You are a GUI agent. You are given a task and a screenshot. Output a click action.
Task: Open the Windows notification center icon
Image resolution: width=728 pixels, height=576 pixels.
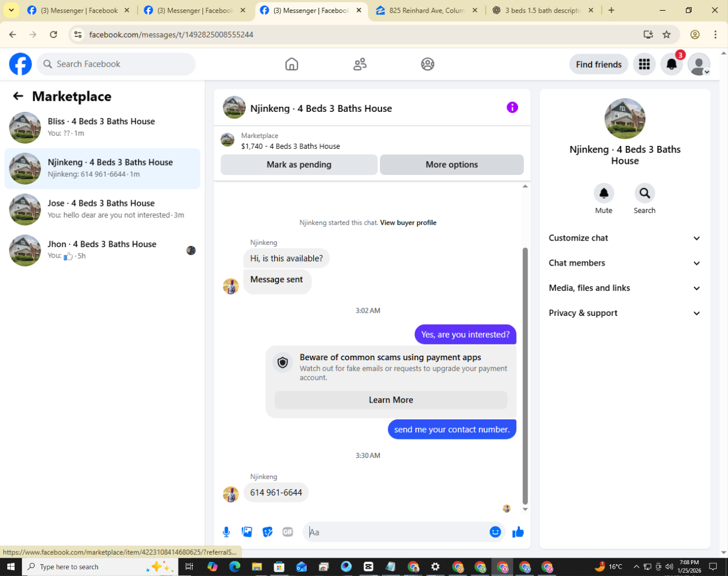(713, 566)
